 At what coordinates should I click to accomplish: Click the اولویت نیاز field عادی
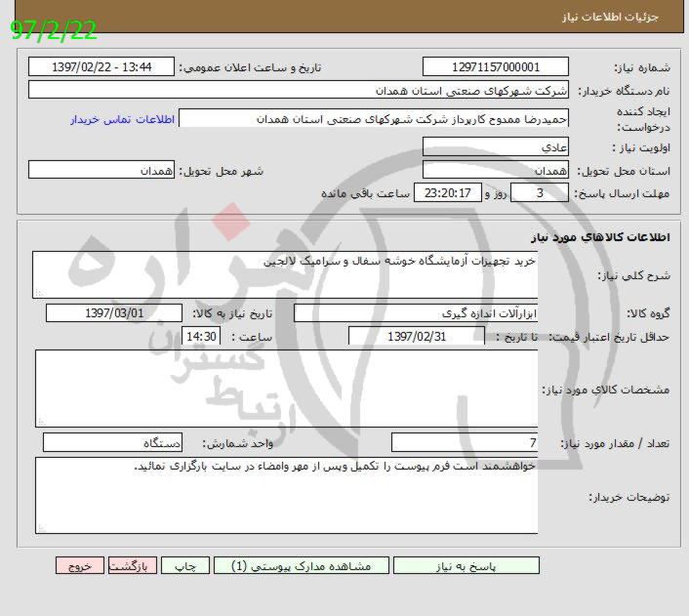tap(495, 146)
